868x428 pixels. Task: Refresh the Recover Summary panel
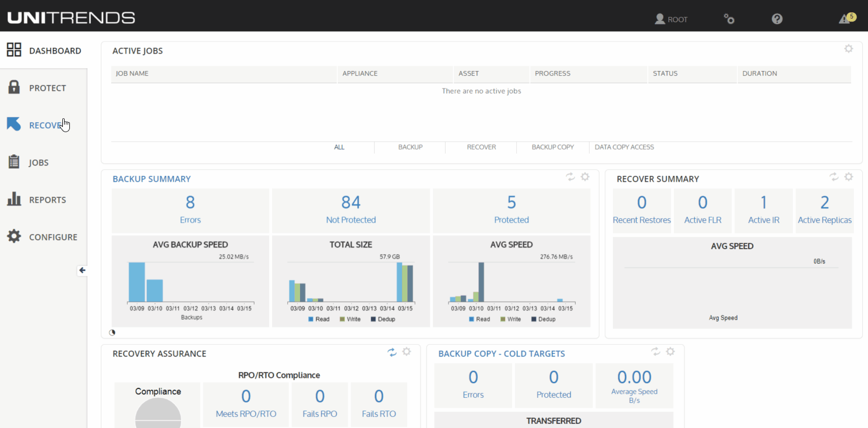point(834,177)
